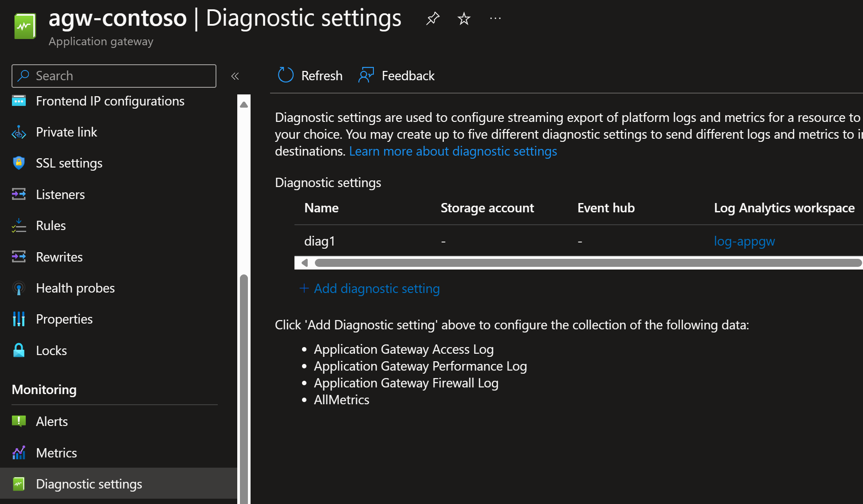863x504 pixels.
Task: Open the Rules page
Action: [51, 226]
